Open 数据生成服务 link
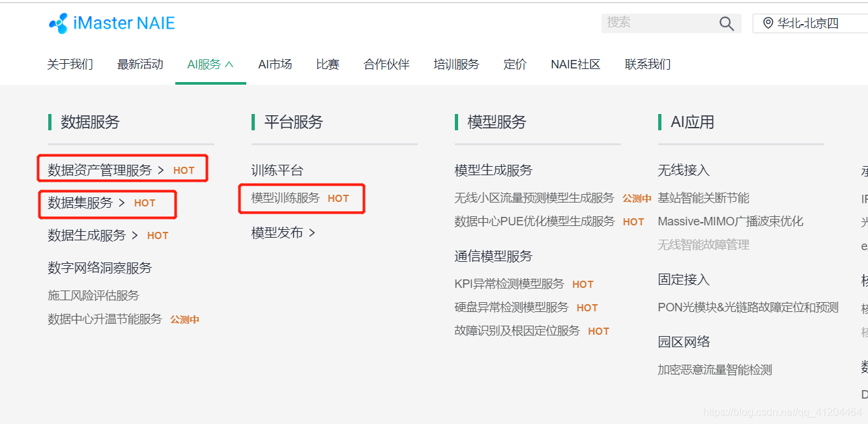Viewport: 868px width, 424px height. point(87,235)
